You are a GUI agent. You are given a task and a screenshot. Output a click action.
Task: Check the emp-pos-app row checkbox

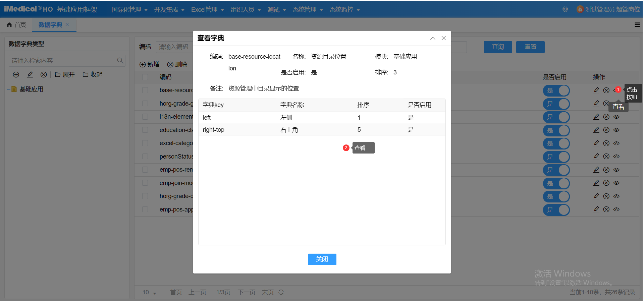pos(145,209)
